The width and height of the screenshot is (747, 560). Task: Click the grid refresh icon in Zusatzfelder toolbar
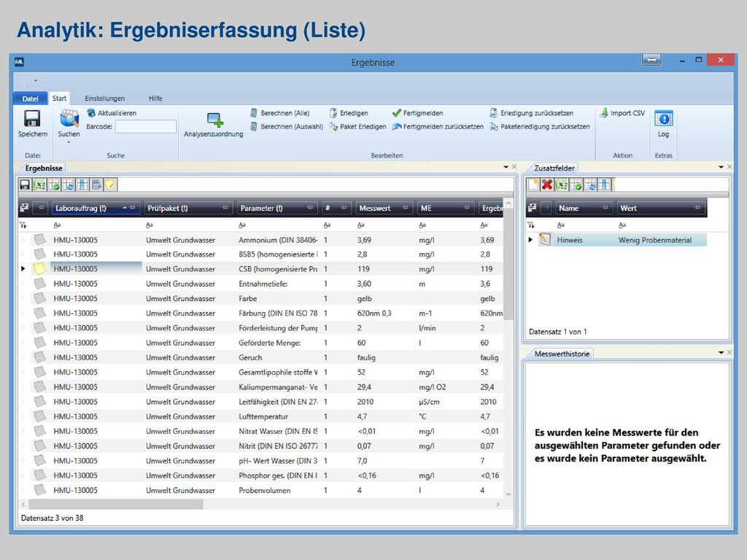590,184
